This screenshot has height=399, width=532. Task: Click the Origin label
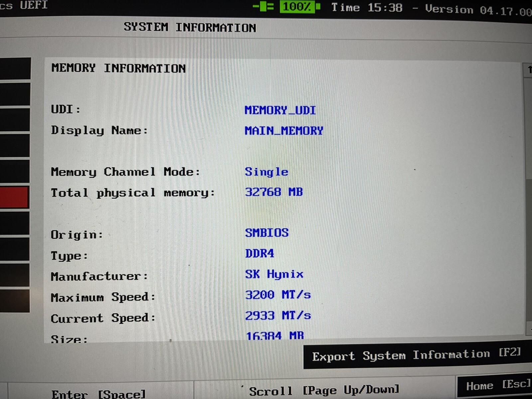[77, 235]
